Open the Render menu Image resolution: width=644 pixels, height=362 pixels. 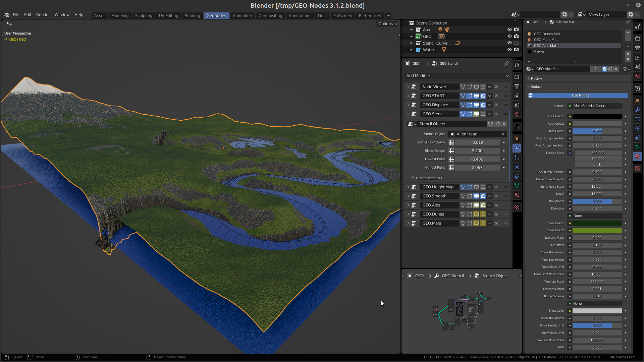pos(43,15)
